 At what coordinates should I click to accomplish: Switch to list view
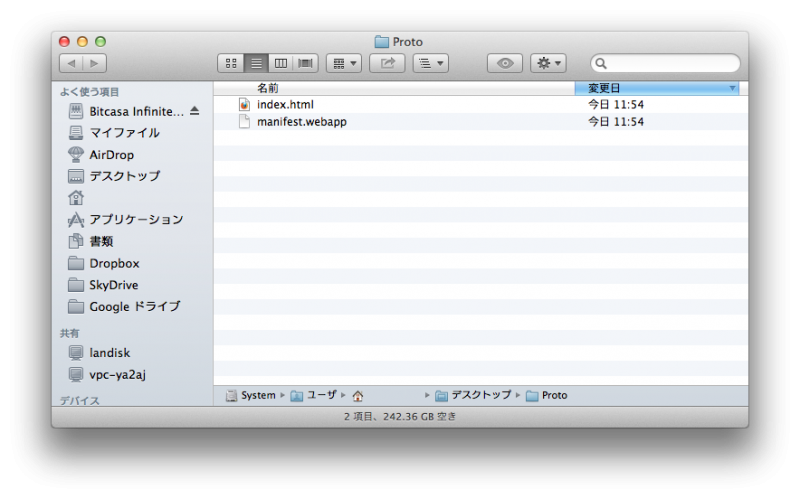(x=256, y=63)
